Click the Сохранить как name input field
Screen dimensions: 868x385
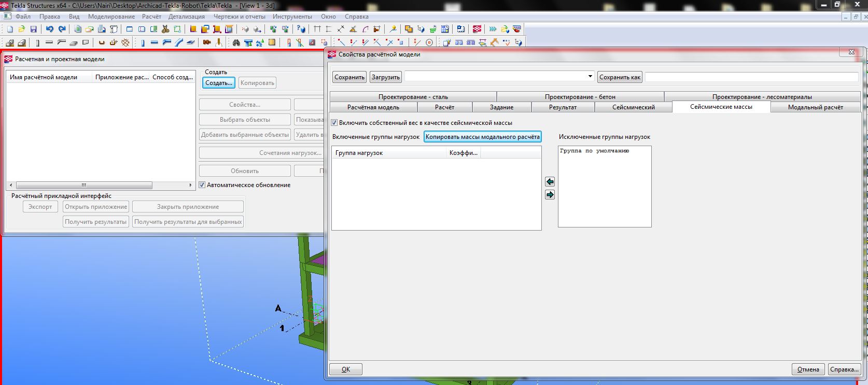coord(751,77)
